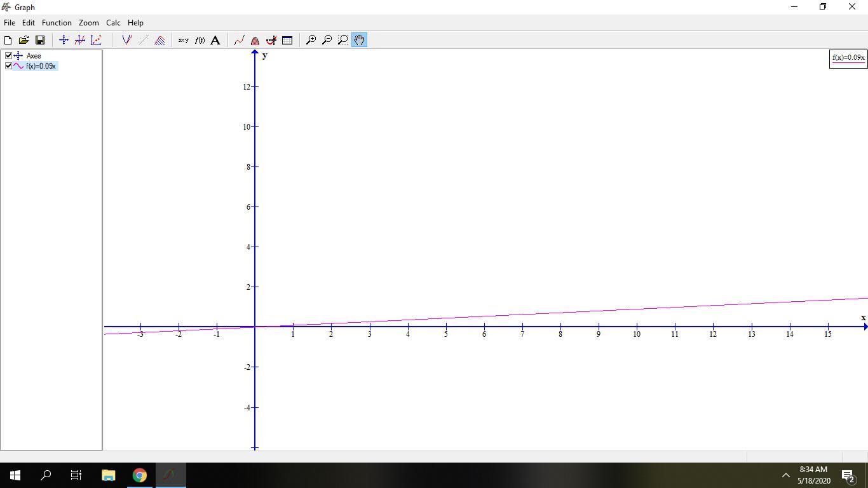Open the Help menu

(135, 23)
